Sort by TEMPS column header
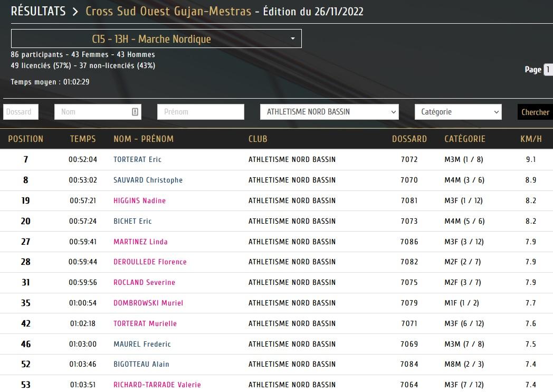Viewport: 553px width, 392px height. [83, 139]
